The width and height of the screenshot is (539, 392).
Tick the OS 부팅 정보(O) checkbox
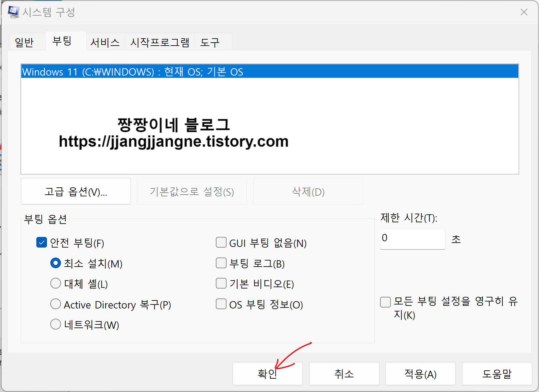click(x=221, y=304)
